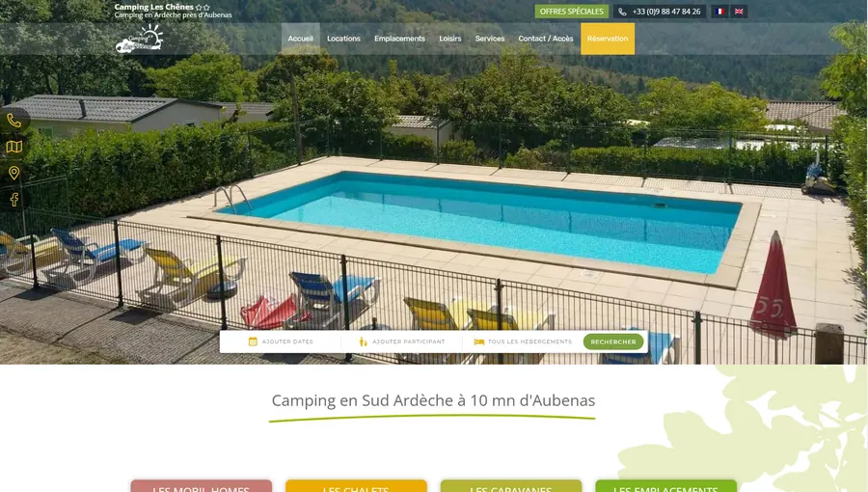Open the Locations menu item

click(x=343, y=39)
